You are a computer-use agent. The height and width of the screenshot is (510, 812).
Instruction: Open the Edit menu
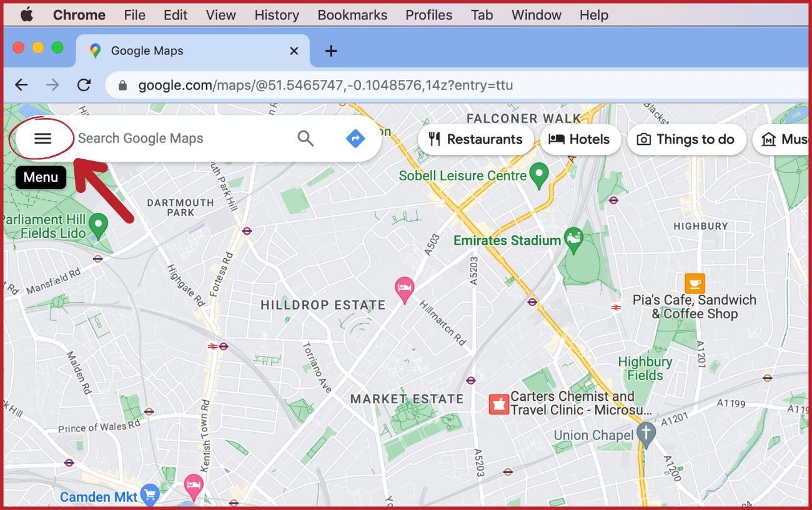pyautogui.click(x=176, y=14)
